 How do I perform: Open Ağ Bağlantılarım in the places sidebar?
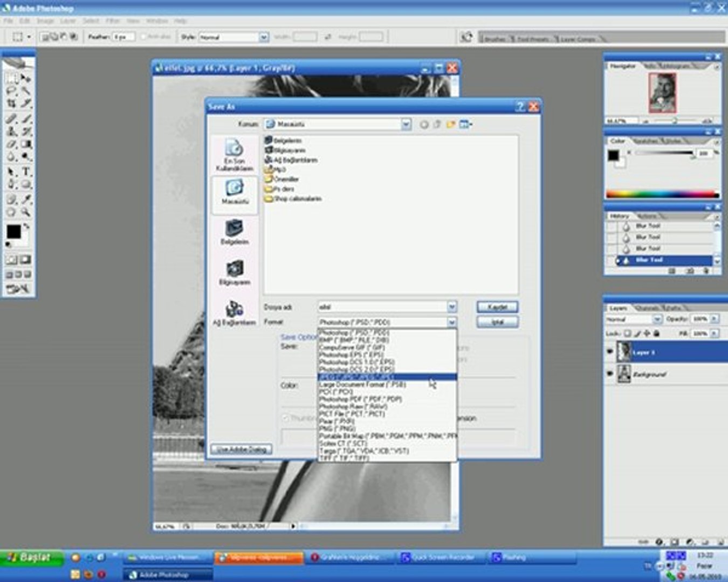tap(235, 313)
